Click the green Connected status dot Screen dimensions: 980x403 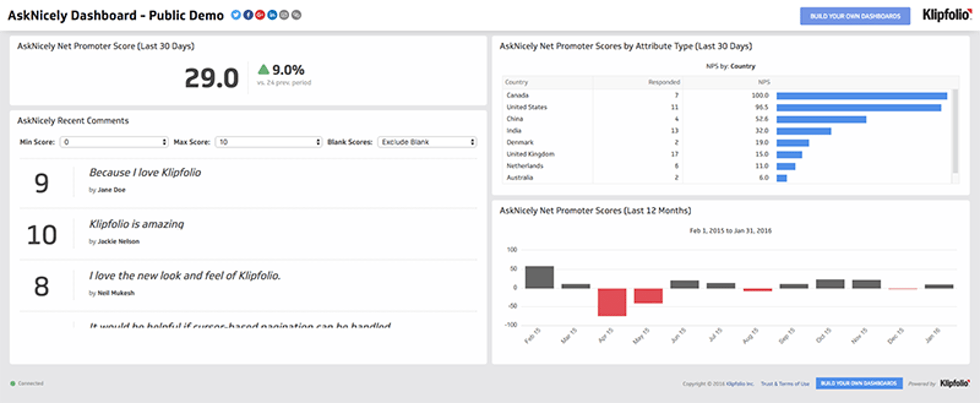click(x=13, y=384)
